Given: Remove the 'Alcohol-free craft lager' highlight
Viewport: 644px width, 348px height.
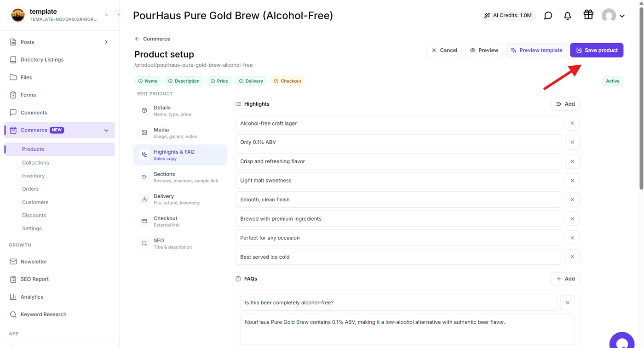Looking at the screenshot, I should point(572,123).
